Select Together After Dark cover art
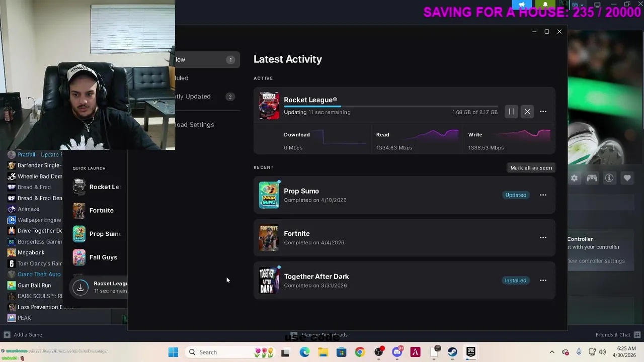 (269, 281)
